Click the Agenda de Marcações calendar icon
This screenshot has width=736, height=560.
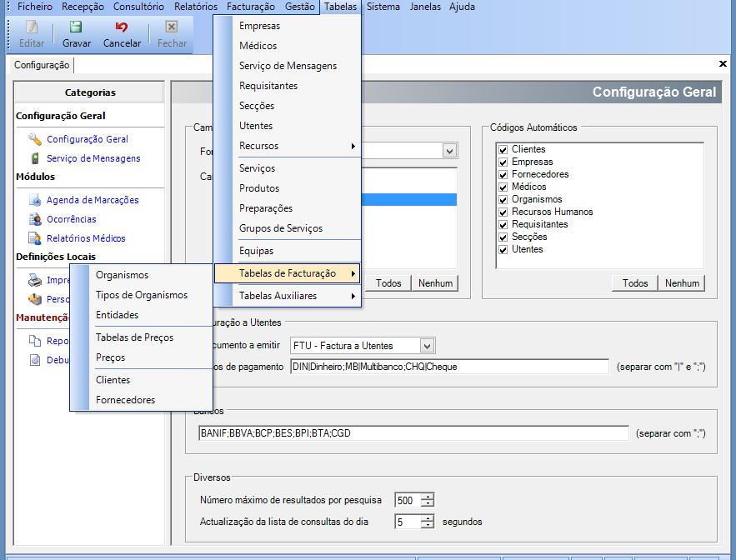35,200
